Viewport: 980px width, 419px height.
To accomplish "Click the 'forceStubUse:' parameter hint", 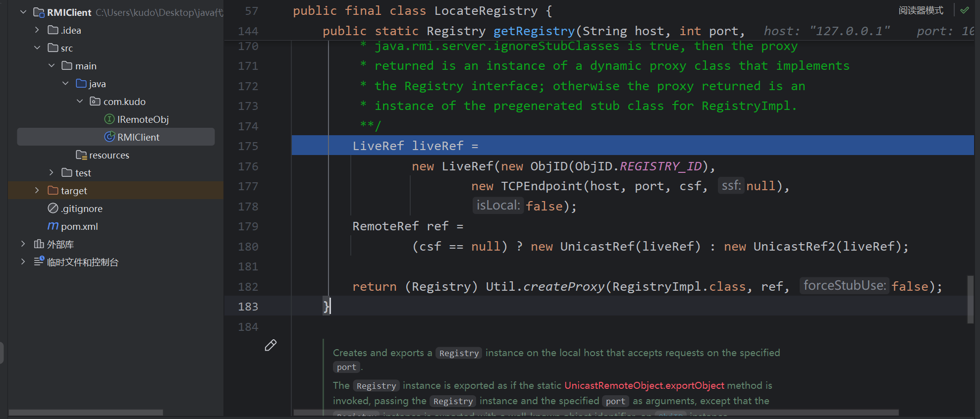I will click(x=845, y=286).
